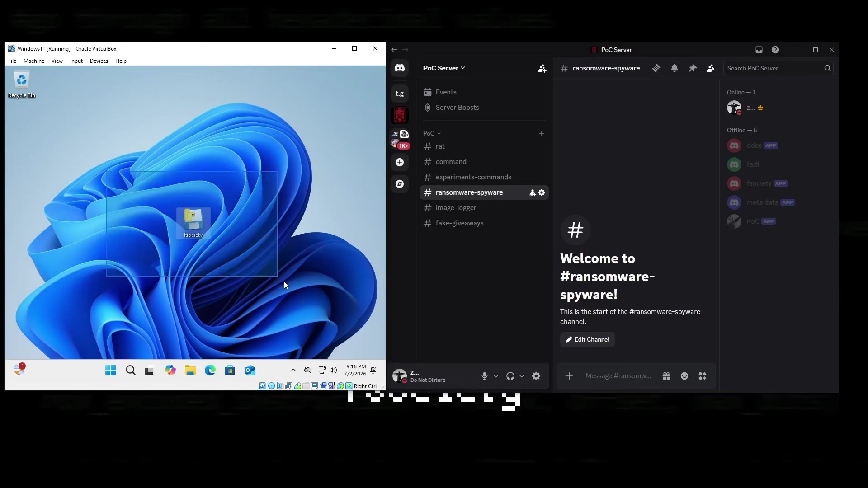Open headphone output options arrow
Screen dimensions: 868x488
point(522,376)
